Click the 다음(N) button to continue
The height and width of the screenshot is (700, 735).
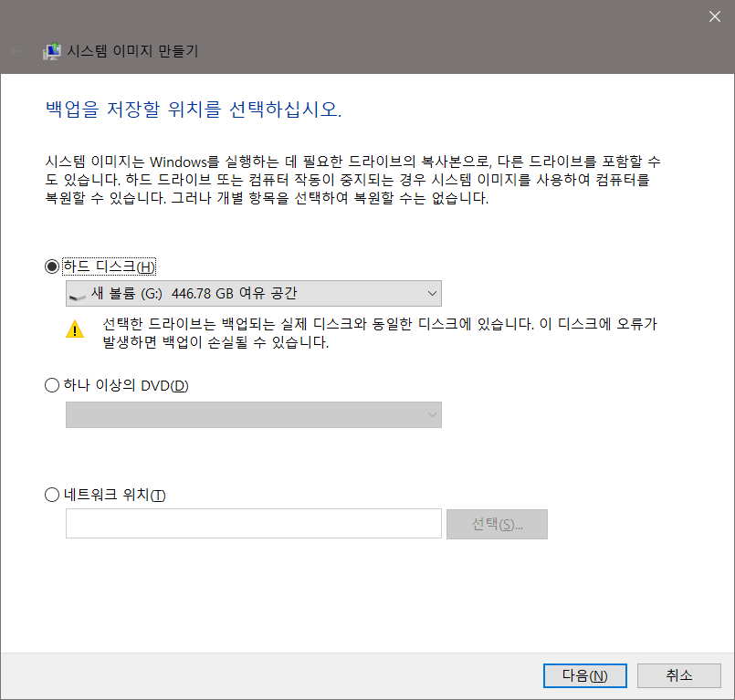(584, 675)
